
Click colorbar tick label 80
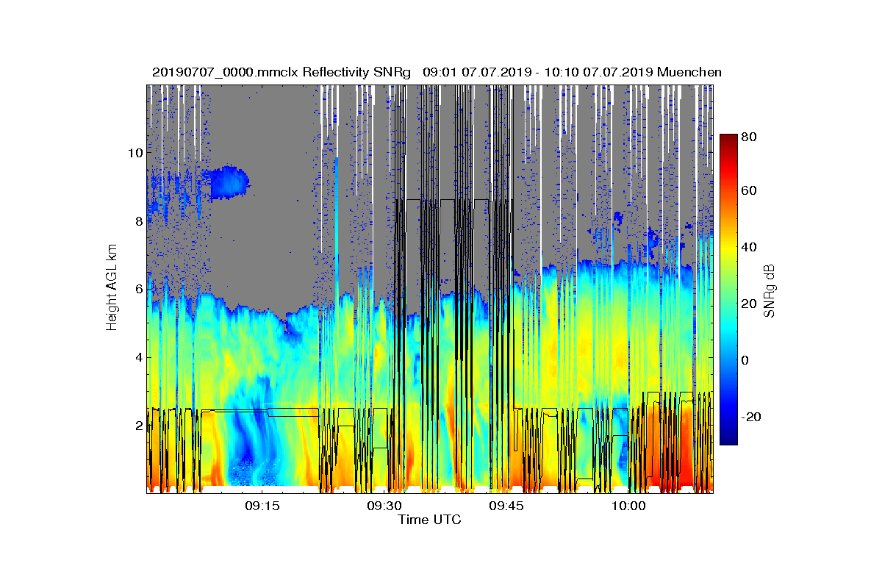(x=750, y=137)
